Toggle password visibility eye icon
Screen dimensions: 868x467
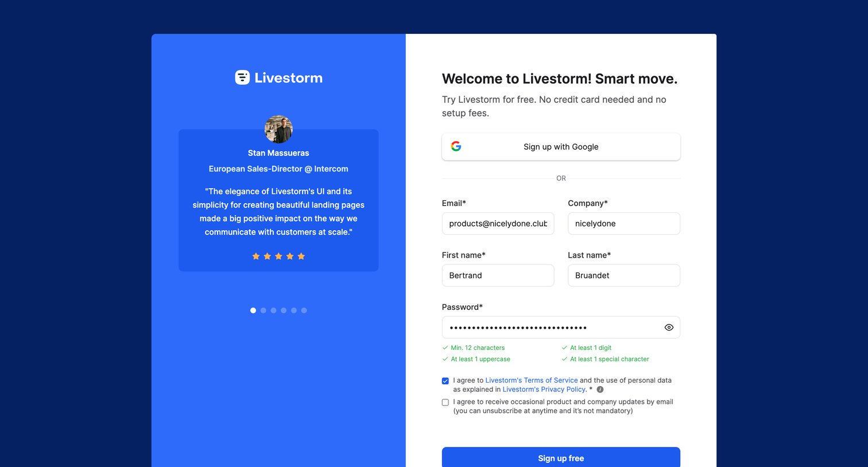[669, 328]
